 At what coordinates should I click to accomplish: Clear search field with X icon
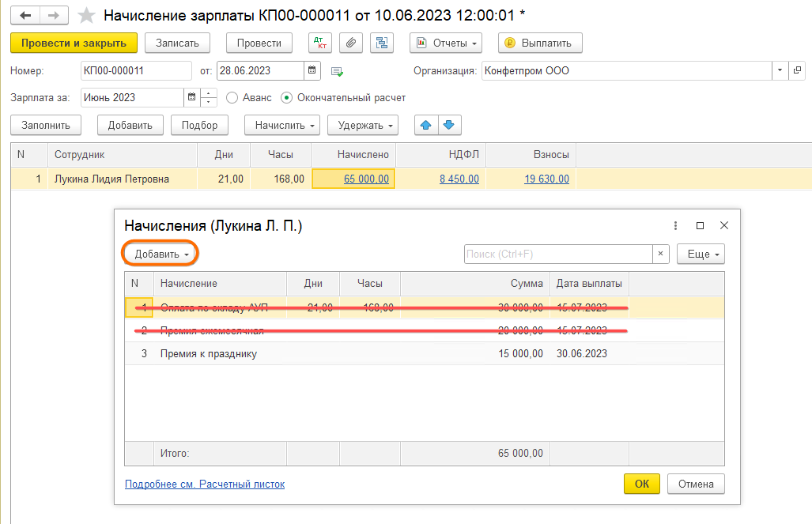click(661, 254)
